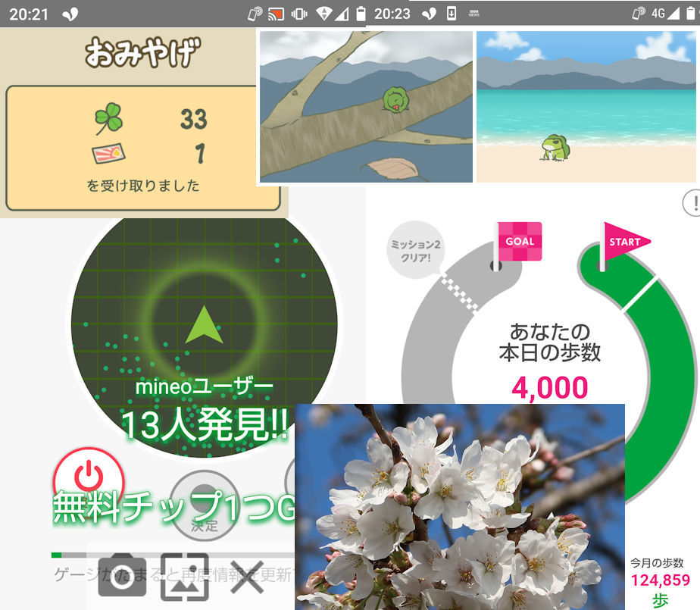Tap the を受け取りました message
This screenshot has width=700, height=610.
[143, 186]
